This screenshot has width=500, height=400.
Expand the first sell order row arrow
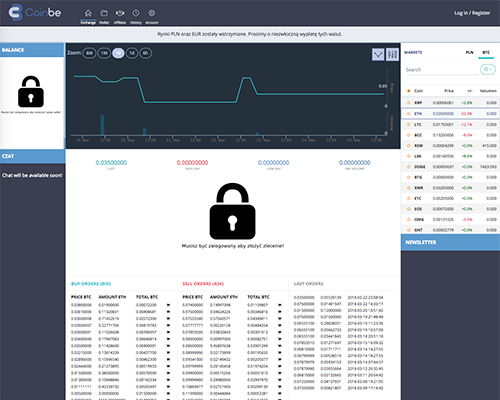click(279, 305)
